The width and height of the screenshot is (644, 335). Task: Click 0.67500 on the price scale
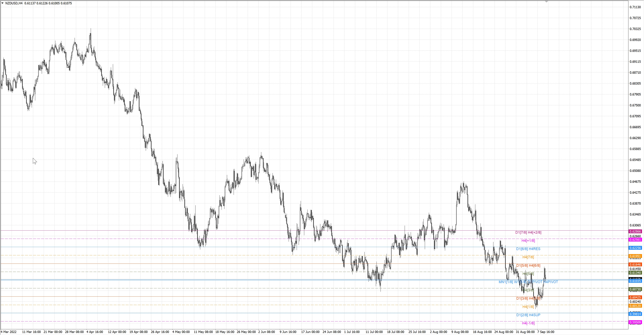(635, 105)
